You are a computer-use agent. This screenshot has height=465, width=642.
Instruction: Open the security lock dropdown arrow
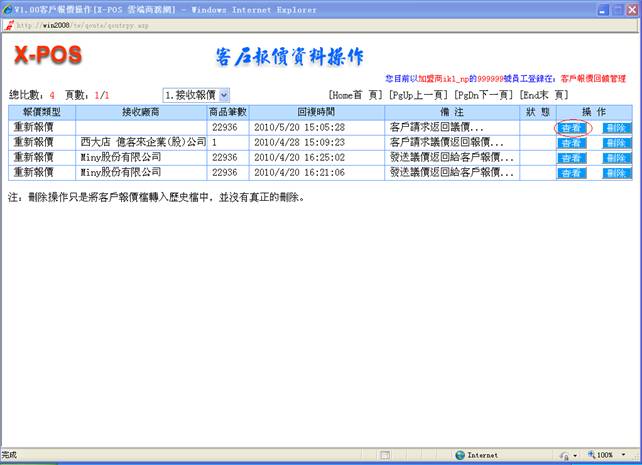tap(573, 454)
